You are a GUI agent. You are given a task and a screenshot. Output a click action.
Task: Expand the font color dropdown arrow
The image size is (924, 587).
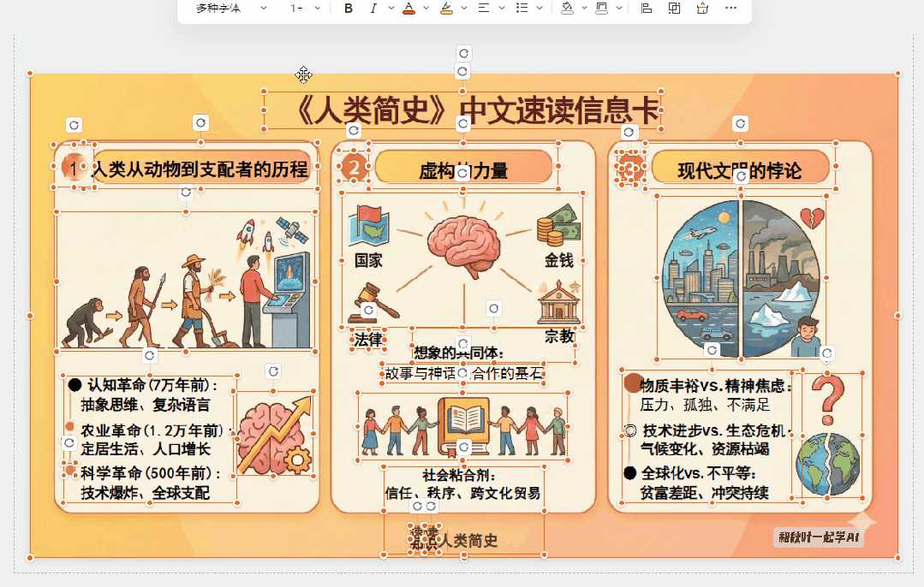(x=425, y=8)
